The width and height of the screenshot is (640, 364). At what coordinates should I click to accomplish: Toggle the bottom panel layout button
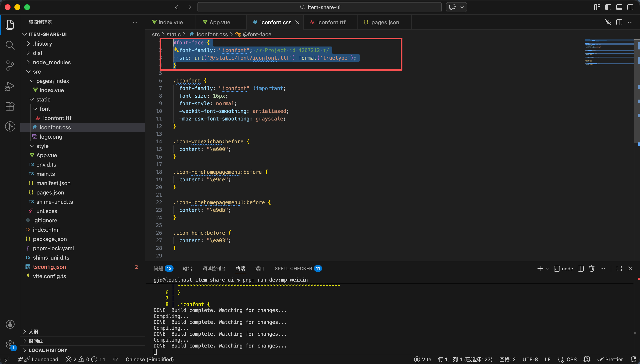(x=619, y=7)
